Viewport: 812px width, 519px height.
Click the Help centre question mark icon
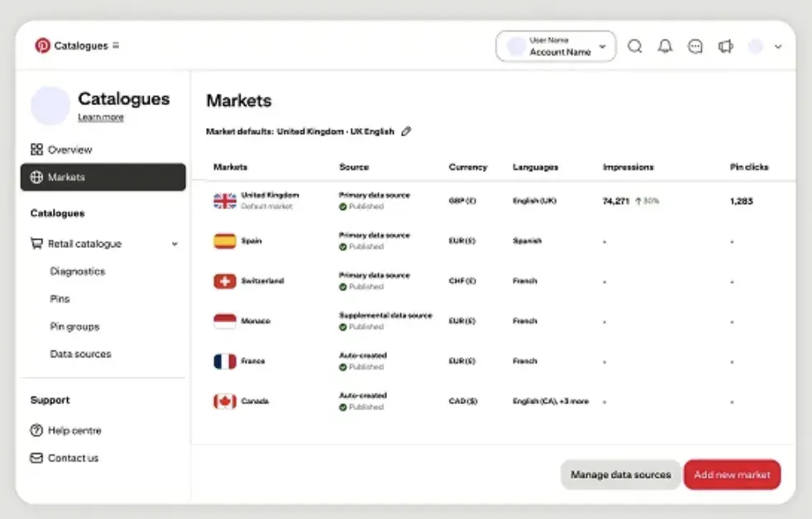click(36, 430)
